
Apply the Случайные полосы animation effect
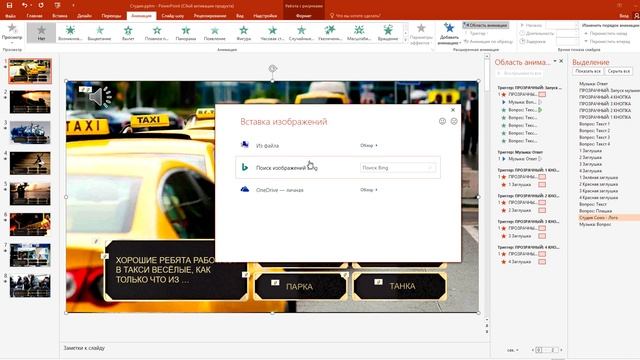pos(301,33)
